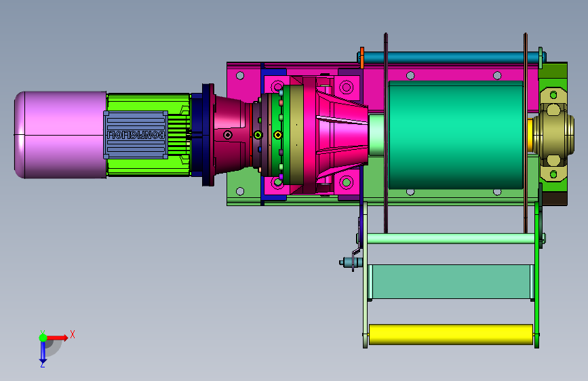The image size is (588, 381).
Task: Pick the right thin drum flange disk
Action: coord(526,133)
